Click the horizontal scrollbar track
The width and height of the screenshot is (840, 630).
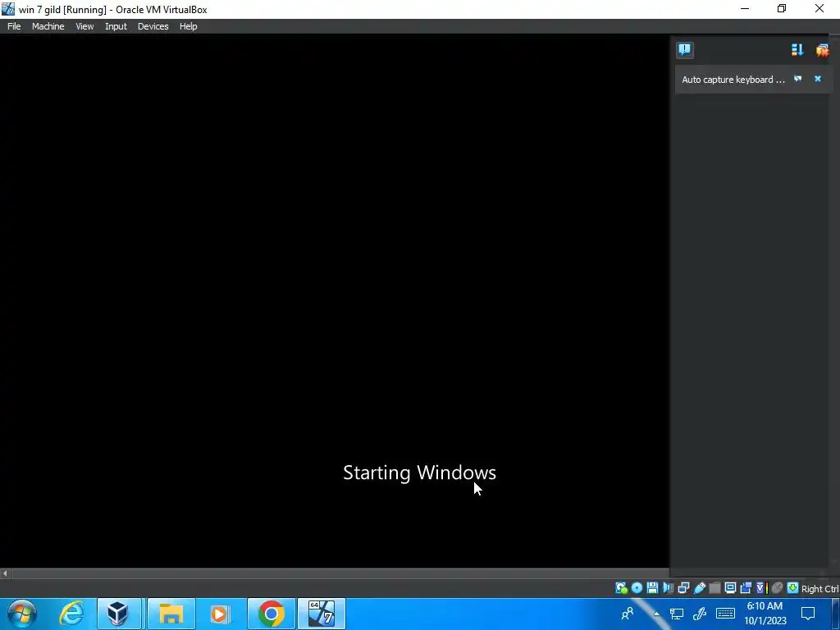[340, 573]
